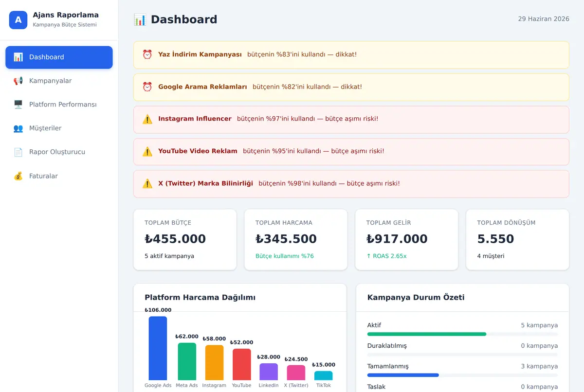Click the Toplam Bütçe ₺455.000 card
This screenshot has width=584, height=392.
pyautogui.click(x=185, y=240)
